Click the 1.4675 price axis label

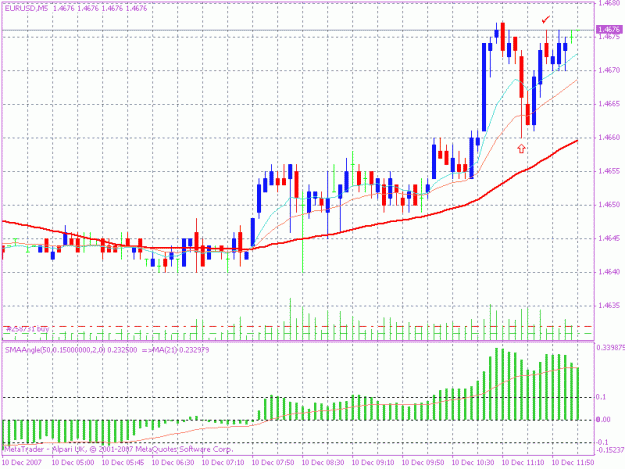point(609,37)
